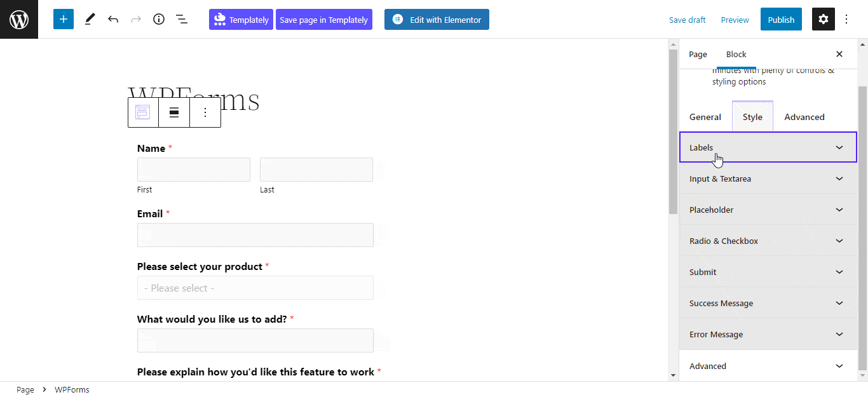Viewport: 868px width, 397px height.
Task: Expand the Error Message panel
Action: [768, 334]
